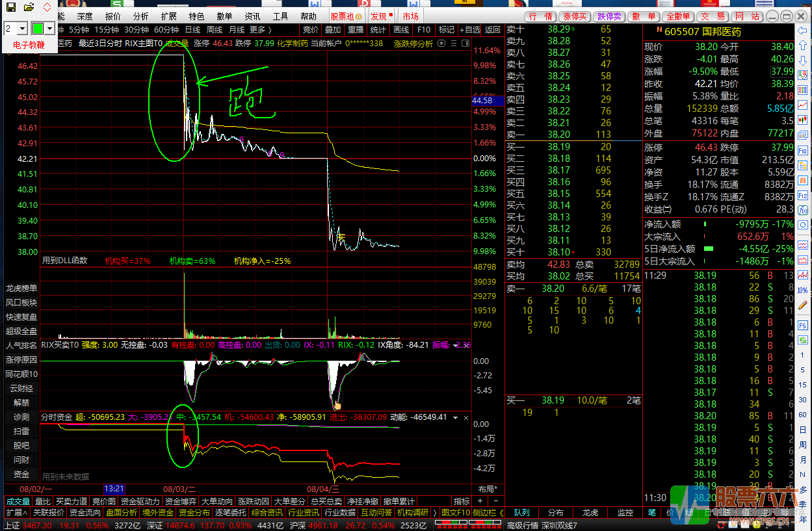This screenshot has width=812, height=531.
Task: Open the 分析 menu
Action: (x=140, y=16)
